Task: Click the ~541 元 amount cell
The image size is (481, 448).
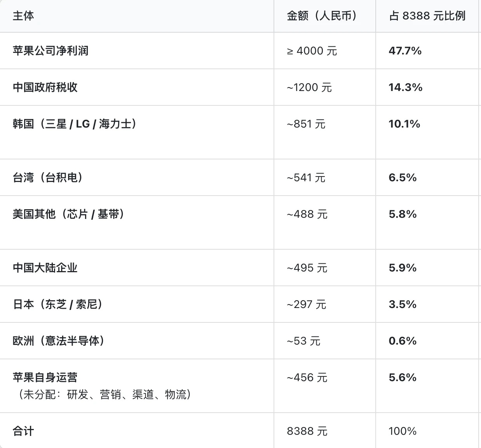Action: [x=306, y=178]
